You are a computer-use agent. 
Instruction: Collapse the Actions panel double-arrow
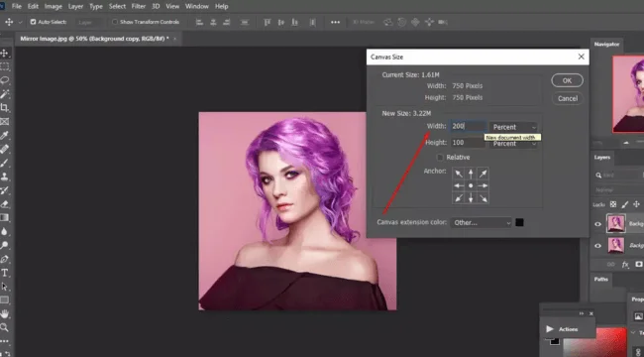582,313
